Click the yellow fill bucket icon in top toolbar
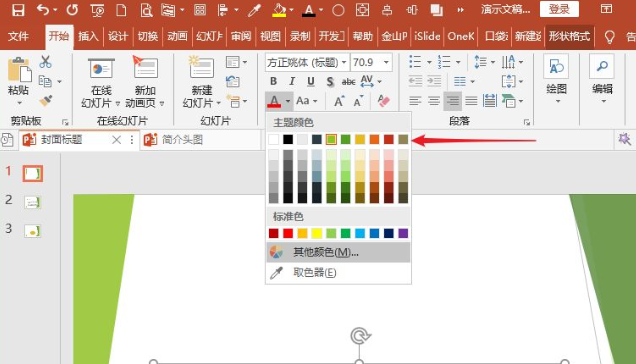The image size is (636, 364). click(279, 10)
